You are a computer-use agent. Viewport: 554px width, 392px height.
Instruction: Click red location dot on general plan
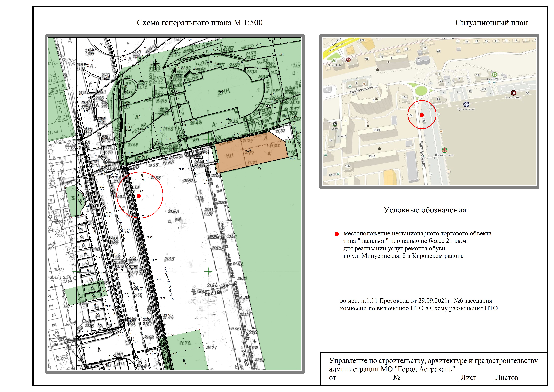[x=139, y=196]
